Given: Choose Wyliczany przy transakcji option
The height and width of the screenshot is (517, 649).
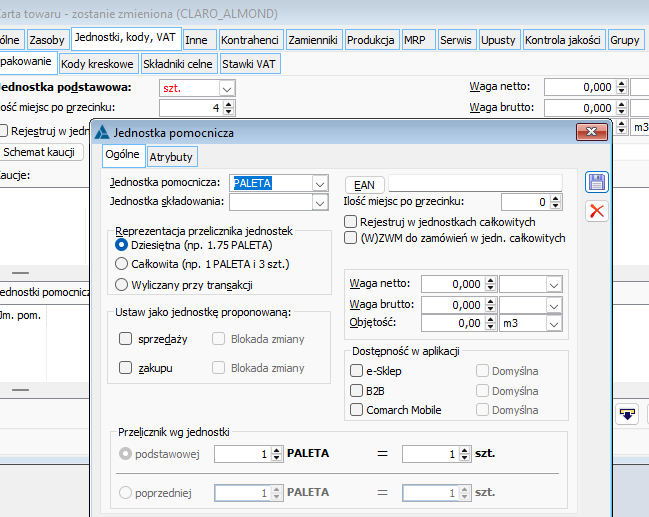Looking at the screenshot, I should [x=121, y=284].
